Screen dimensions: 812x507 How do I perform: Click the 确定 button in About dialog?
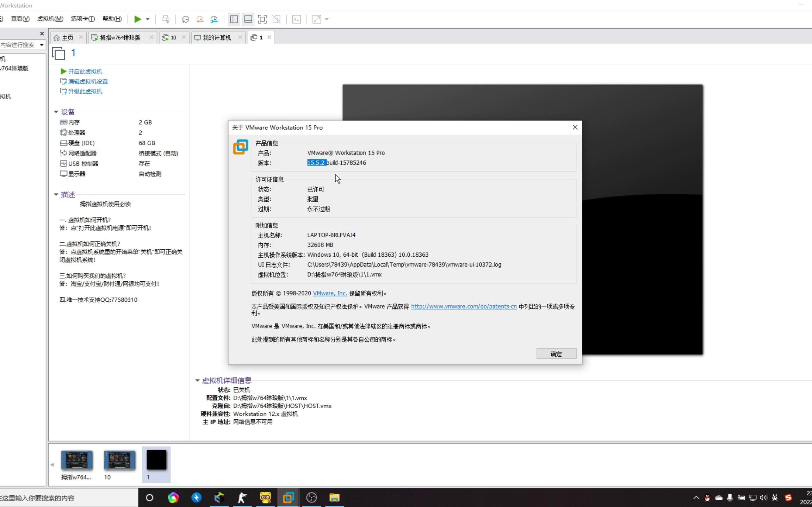(556, 354)
